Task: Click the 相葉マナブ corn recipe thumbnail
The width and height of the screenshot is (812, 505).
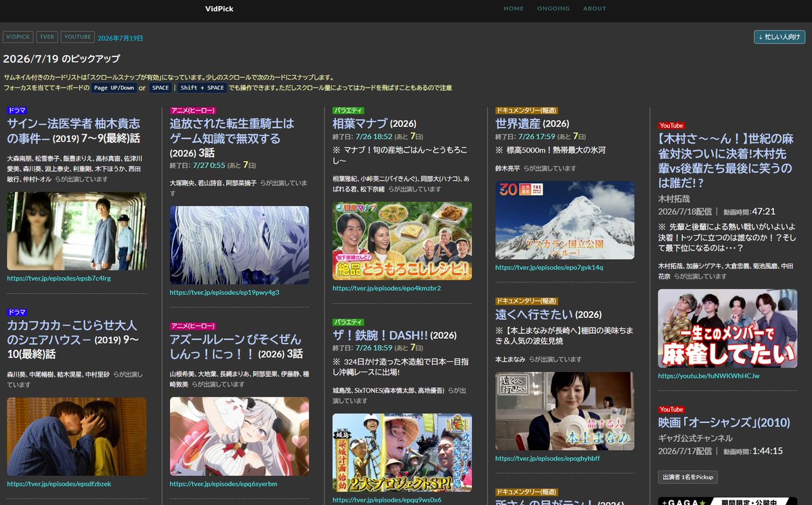Action: 402,241
